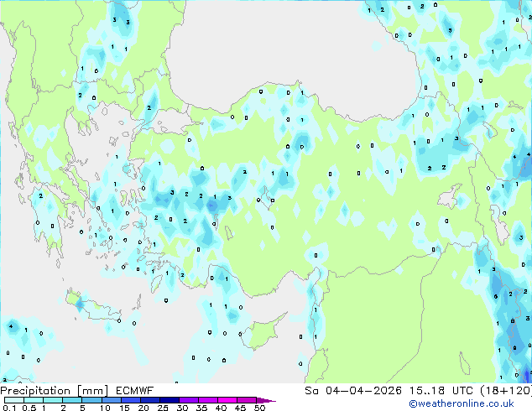Click the '15' legend scale label
532x411 pixels.
coord(124,408)
